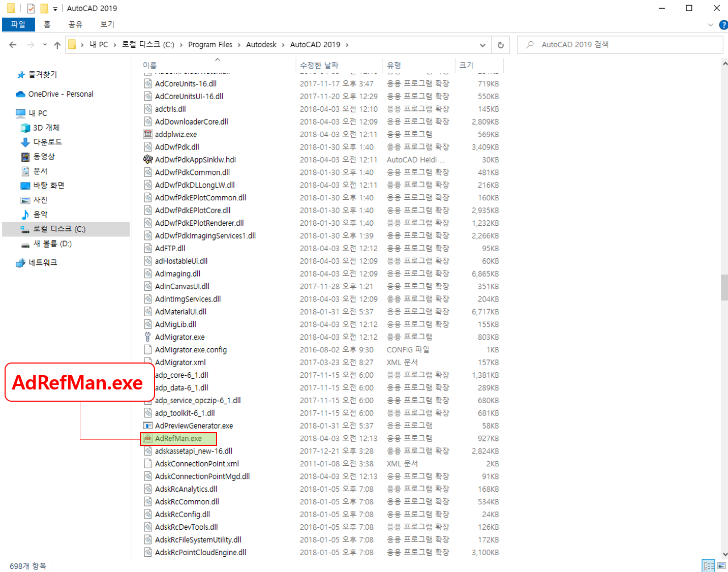Open quick access toolbar customize dropdown
728x572 pixels.
(x=55, y=9)
